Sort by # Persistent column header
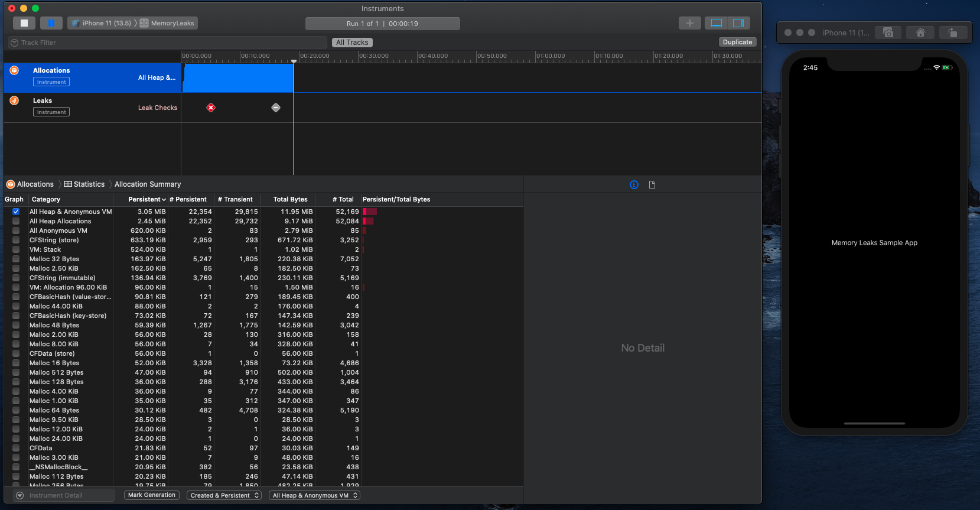 (x=190, y=199)
